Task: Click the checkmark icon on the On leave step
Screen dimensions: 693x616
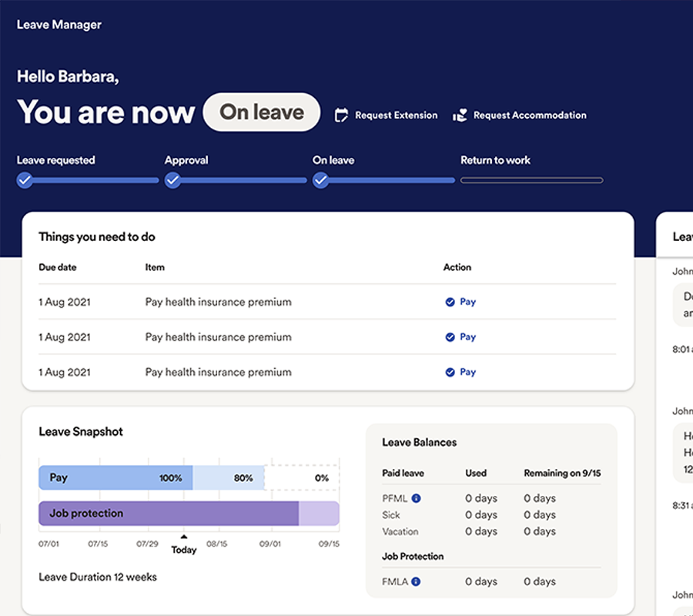Action: pos(320,180)
